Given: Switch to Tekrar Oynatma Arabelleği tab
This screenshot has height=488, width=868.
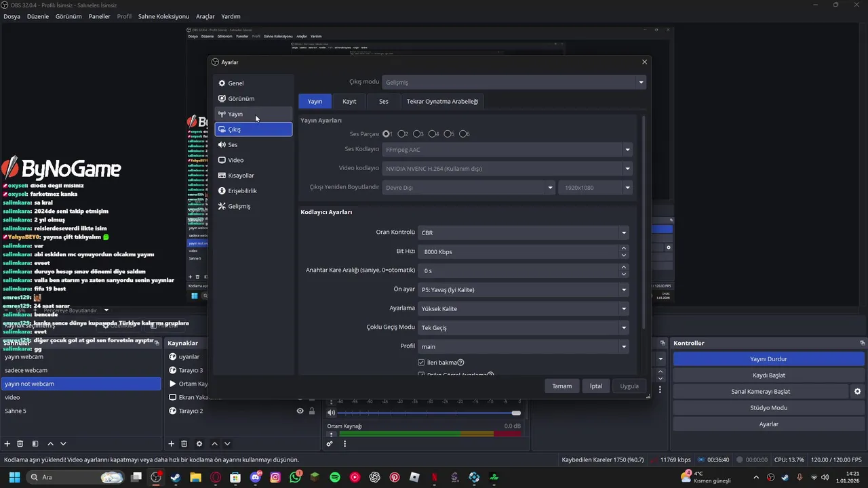Looking at the screenshot, I should tap(442, 101).
